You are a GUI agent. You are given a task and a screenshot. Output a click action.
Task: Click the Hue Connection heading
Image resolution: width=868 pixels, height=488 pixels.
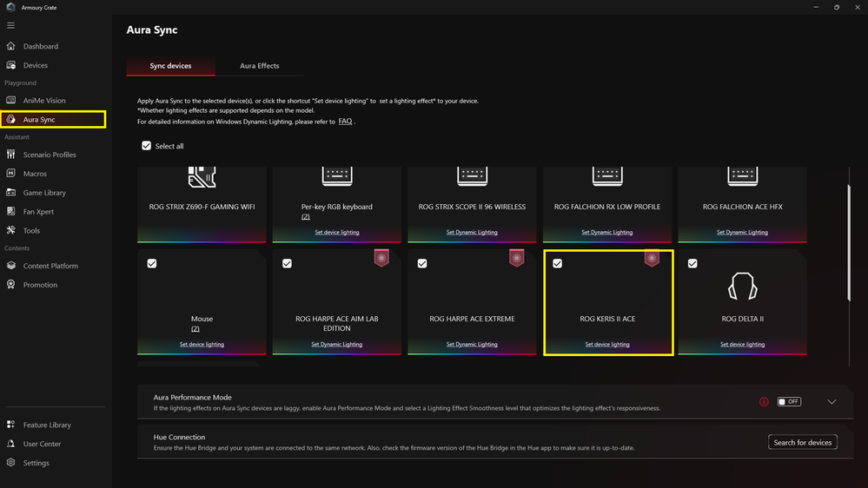click(179, 437)
